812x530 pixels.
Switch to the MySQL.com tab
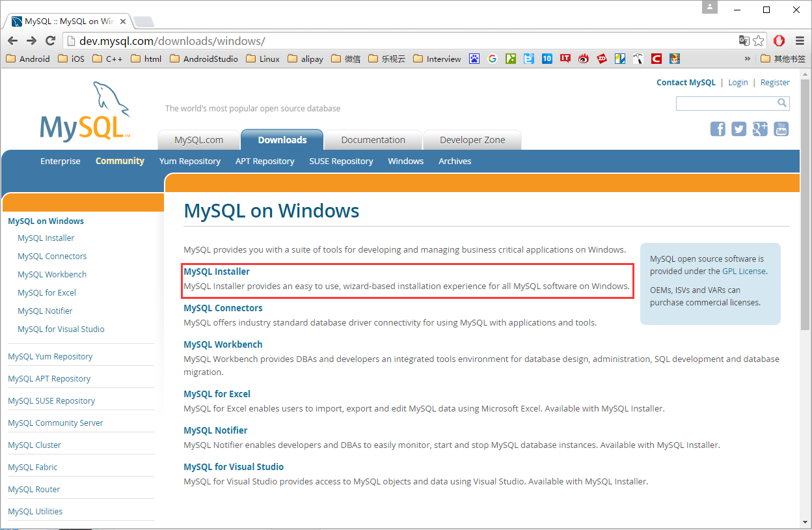tap(198, 140)
